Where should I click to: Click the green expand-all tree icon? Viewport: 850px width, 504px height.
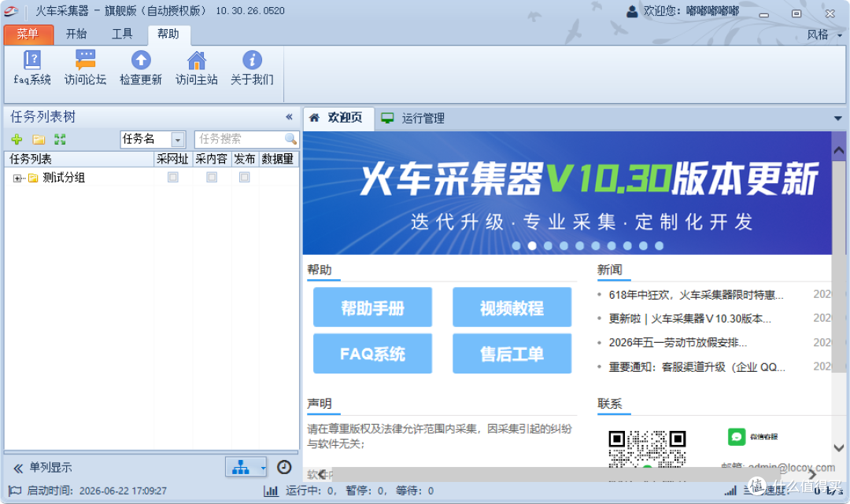pyautogui.click(x=60, y=140)
